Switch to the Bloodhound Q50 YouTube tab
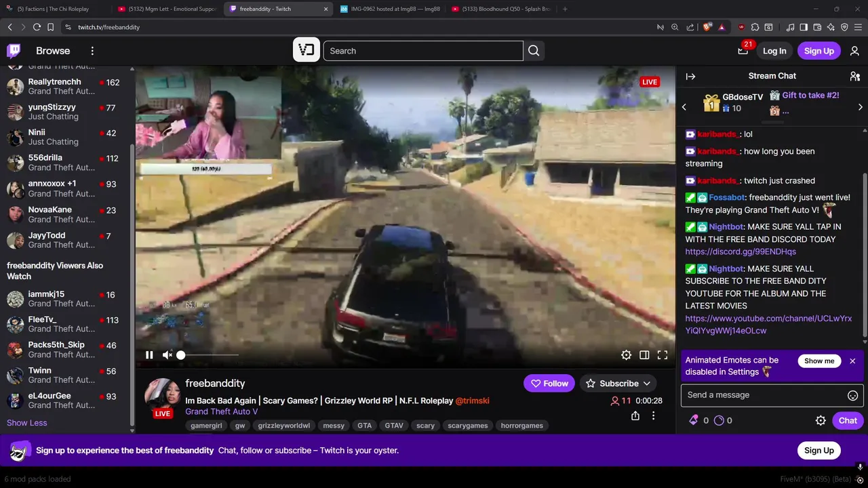The width and height of the screenshot is (868, 488). pos(500,9)
